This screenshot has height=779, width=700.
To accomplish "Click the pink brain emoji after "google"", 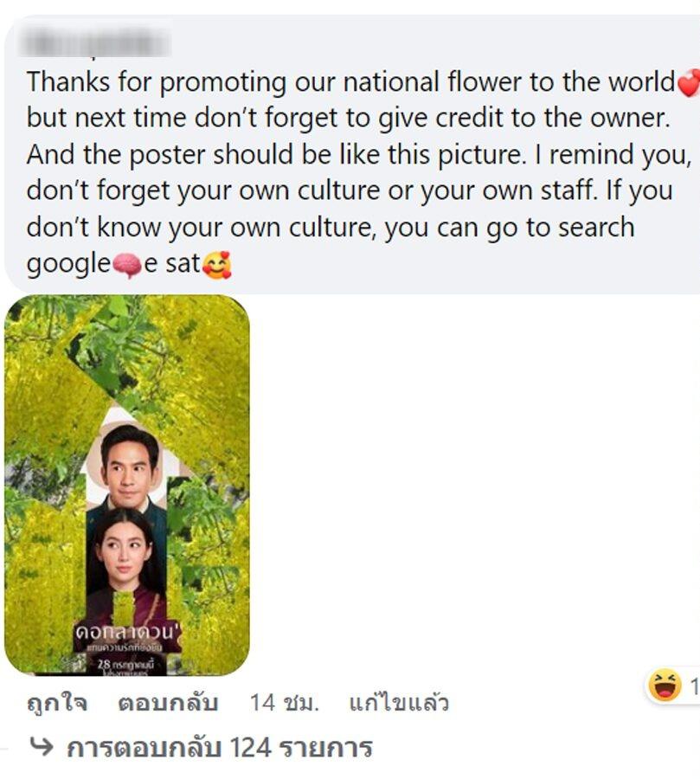I will point(127,265).
